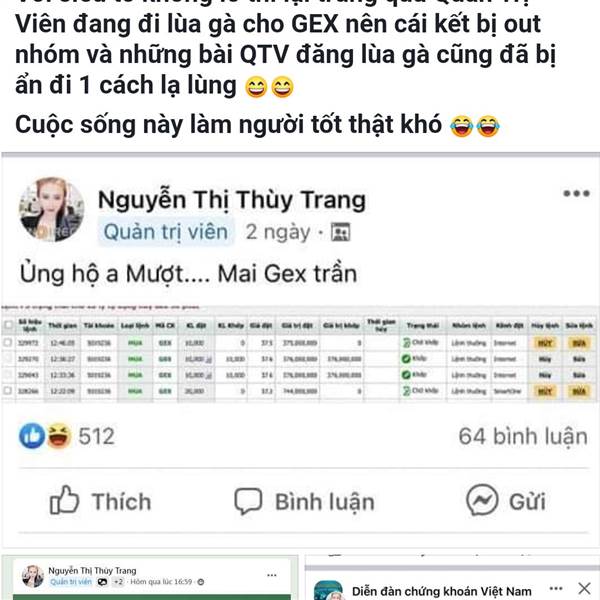The height and width of the screenshot is (600, 600).
Task: Open the 64 bình luận comments link
Action: tap(523, 436)
